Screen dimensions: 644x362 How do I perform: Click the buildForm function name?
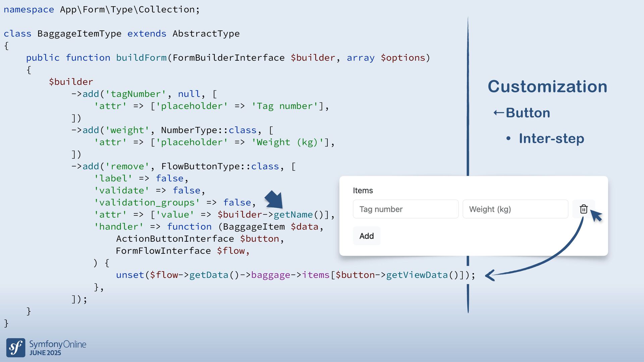pyautogui.click(x=141, y=58)
